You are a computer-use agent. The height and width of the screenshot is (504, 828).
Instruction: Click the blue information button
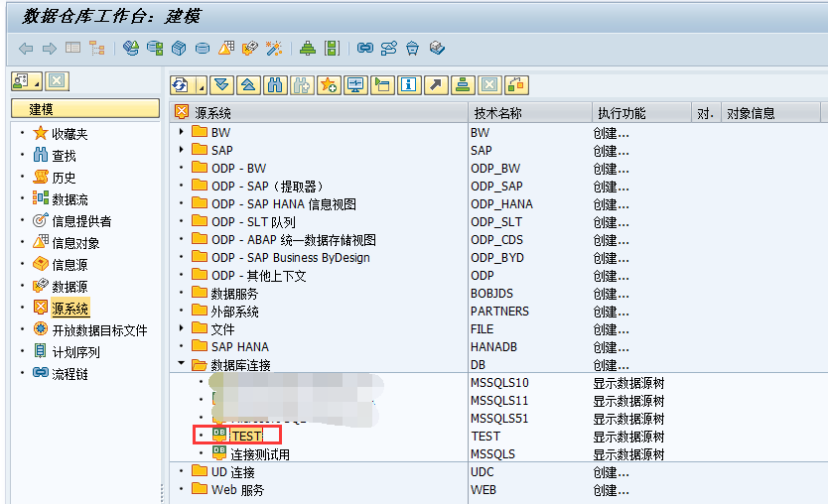[x=409, y=85]
